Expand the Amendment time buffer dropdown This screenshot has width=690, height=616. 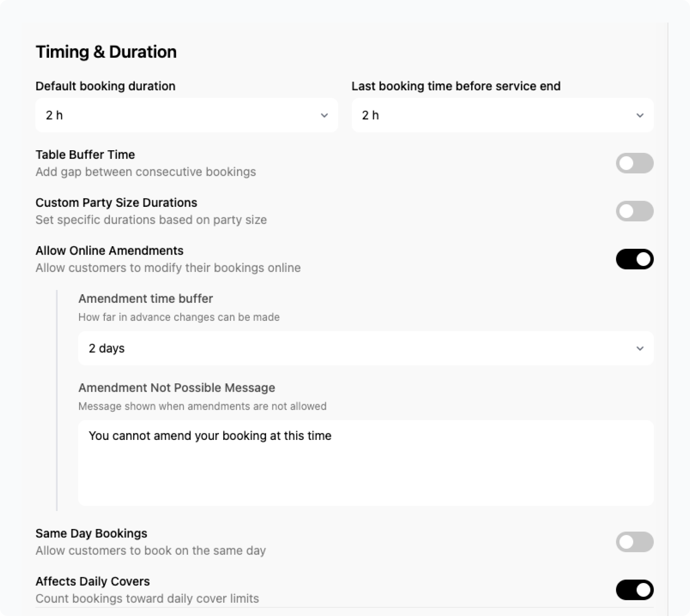click(x=365, y=348)
